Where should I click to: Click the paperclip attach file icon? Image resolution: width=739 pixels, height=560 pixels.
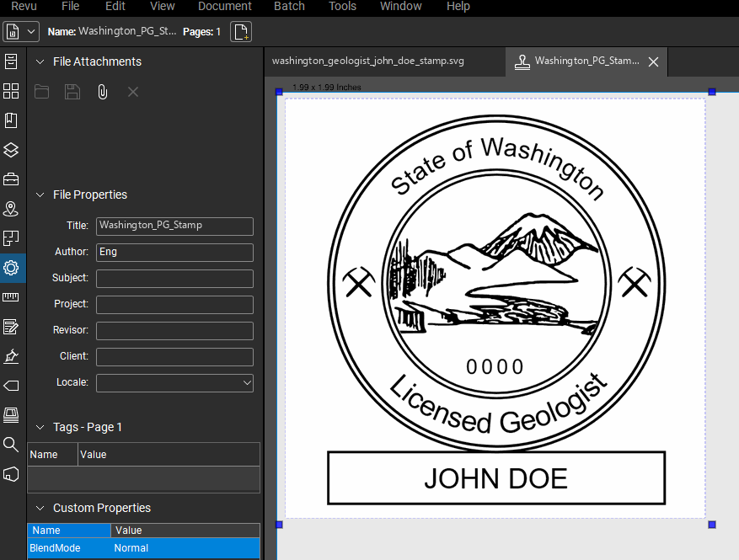pos(102,92)
